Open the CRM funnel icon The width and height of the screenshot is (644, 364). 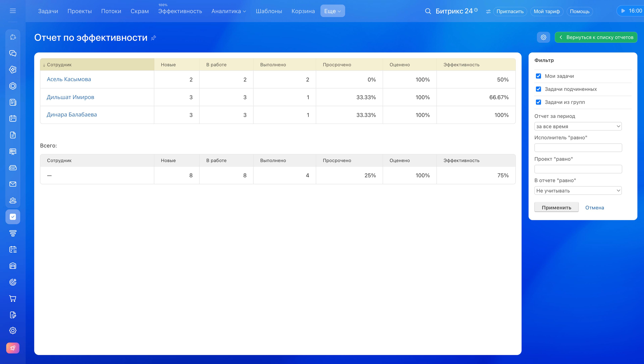(13, 233)
